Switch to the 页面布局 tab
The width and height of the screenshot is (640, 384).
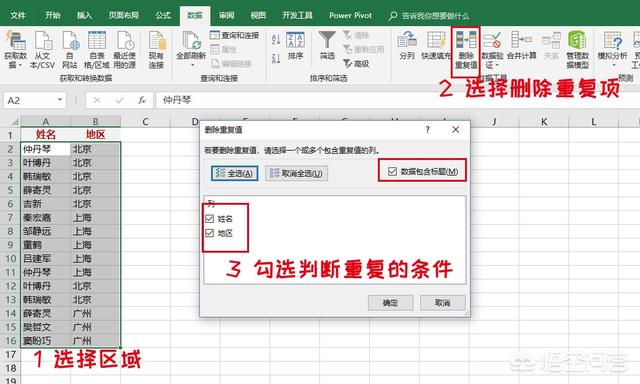pos(124,16)
